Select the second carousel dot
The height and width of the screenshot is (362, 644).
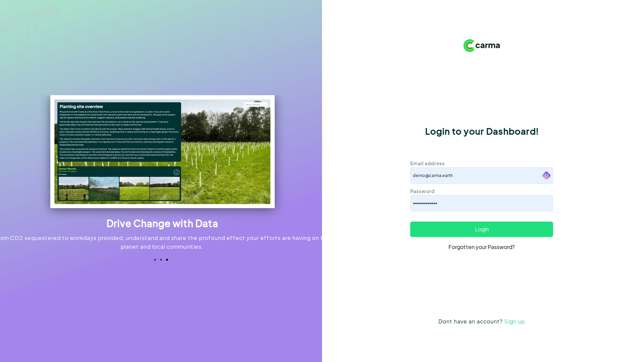[x=161, y=260]
